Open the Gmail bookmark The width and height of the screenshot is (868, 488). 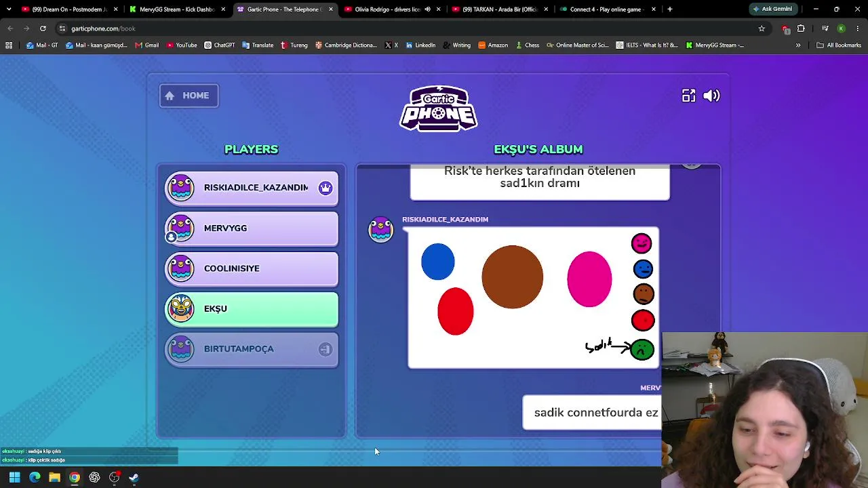coord(147,45)
